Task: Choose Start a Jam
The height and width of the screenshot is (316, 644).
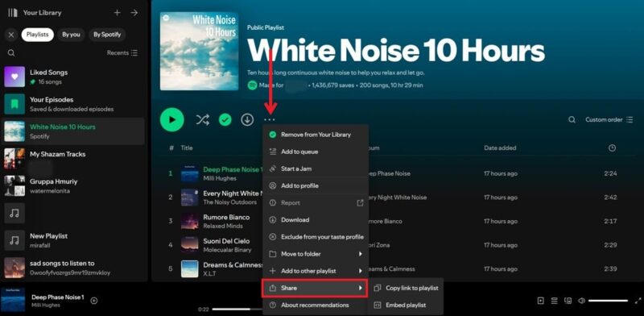Action: [x=316, y=168]
